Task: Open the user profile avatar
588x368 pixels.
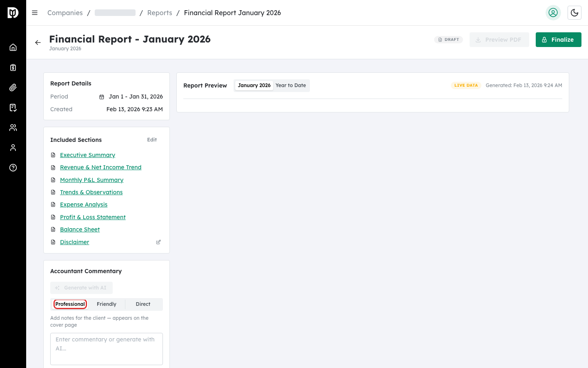Action: (x=553, y=13)
